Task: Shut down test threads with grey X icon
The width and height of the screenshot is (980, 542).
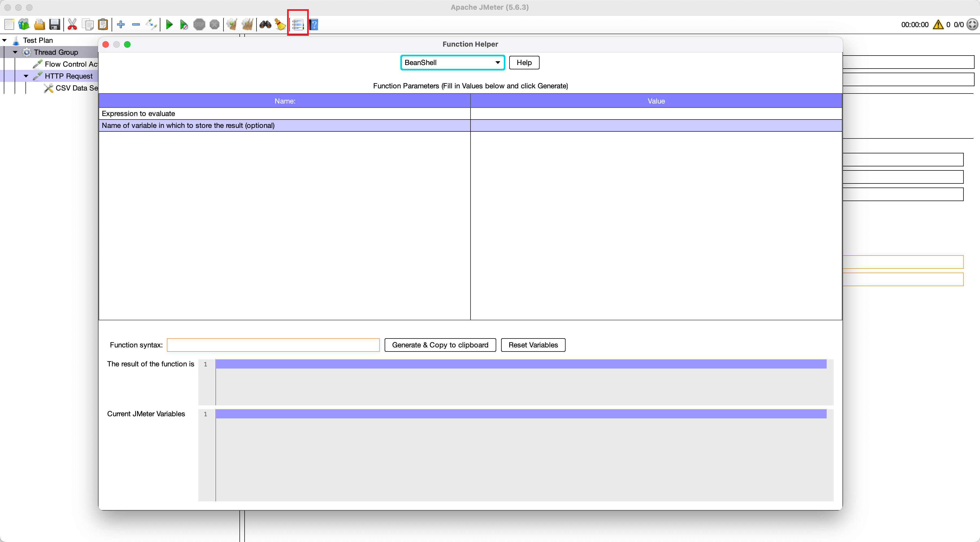Action: click(x=215, y=25)
